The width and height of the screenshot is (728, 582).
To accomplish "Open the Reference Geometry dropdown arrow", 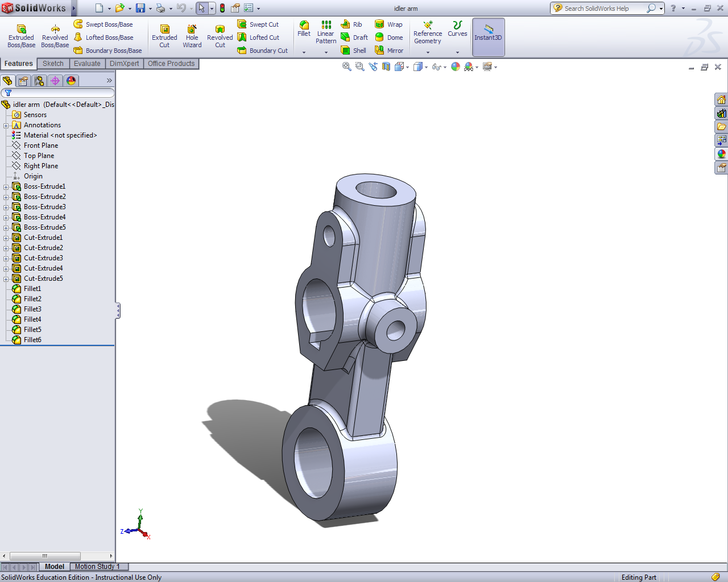I will point(428,52).
